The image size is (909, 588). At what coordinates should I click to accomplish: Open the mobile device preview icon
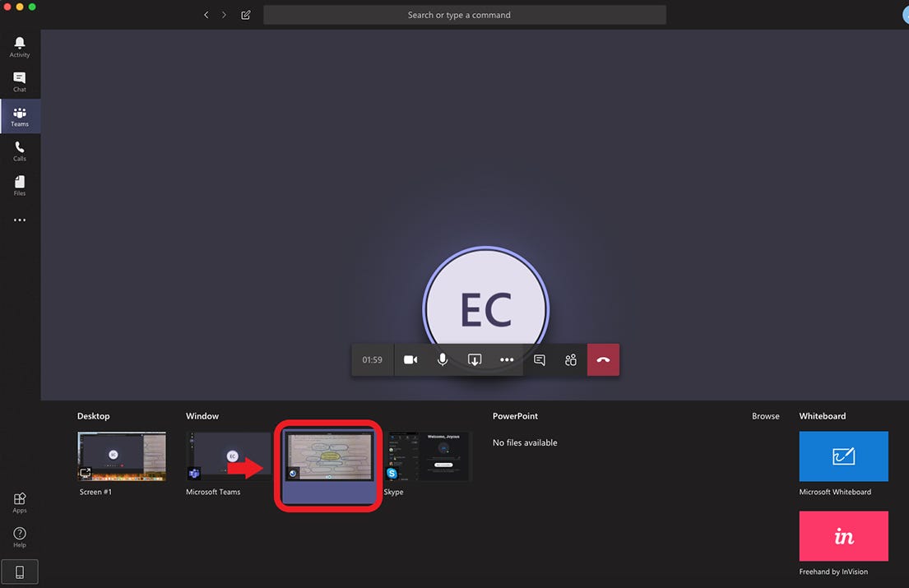[x=19, y=571]
